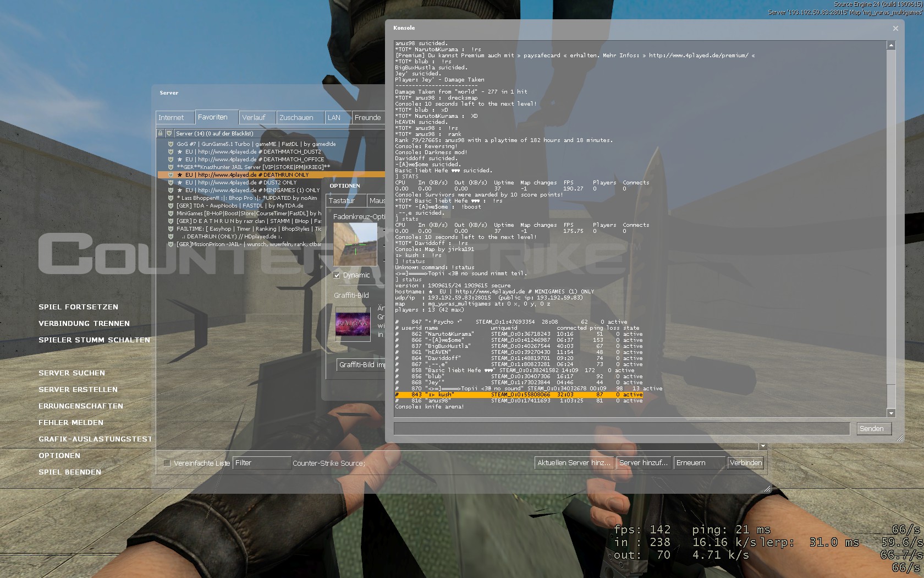Click shield icon of D E A T H R U N razr clan server
924x578 pixels.
tap(170, 221)
